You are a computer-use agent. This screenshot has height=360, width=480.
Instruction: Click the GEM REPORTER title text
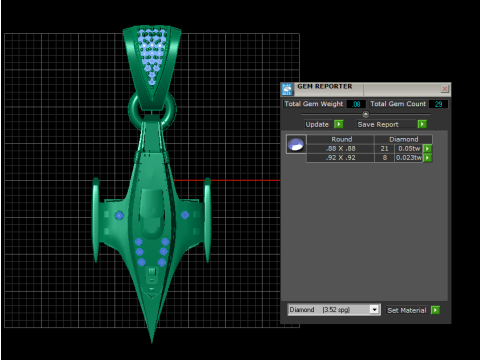coord(325,86)
